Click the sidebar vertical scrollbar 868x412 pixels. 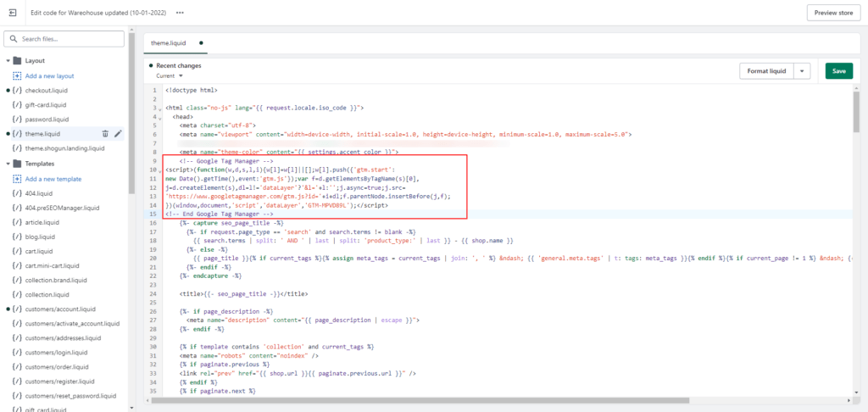click(131, 113)
